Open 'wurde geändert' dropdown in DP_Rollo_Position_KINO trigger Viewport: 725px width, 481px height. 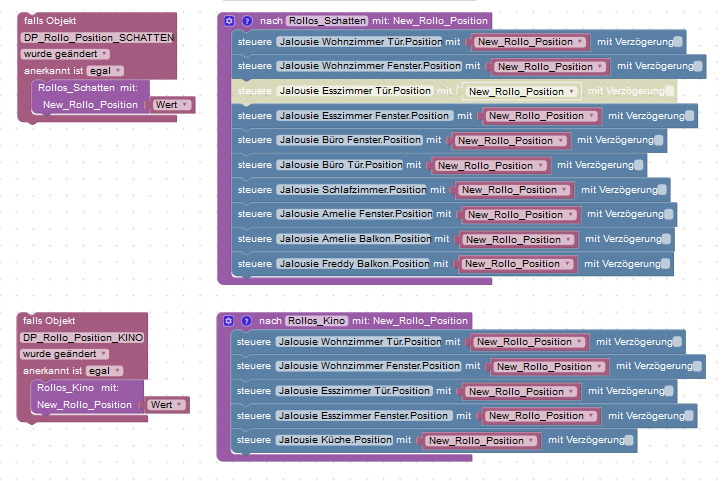click(64, 354)
